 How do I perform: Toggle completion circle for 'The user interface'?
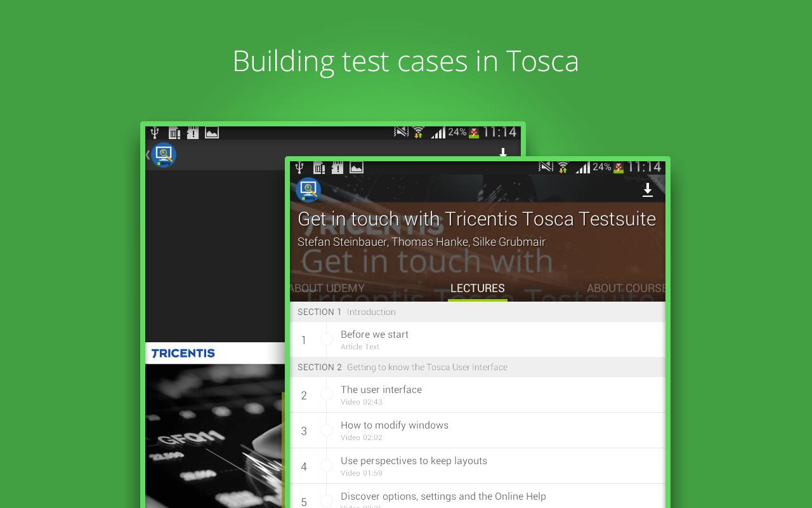click(x=328, y=394)
